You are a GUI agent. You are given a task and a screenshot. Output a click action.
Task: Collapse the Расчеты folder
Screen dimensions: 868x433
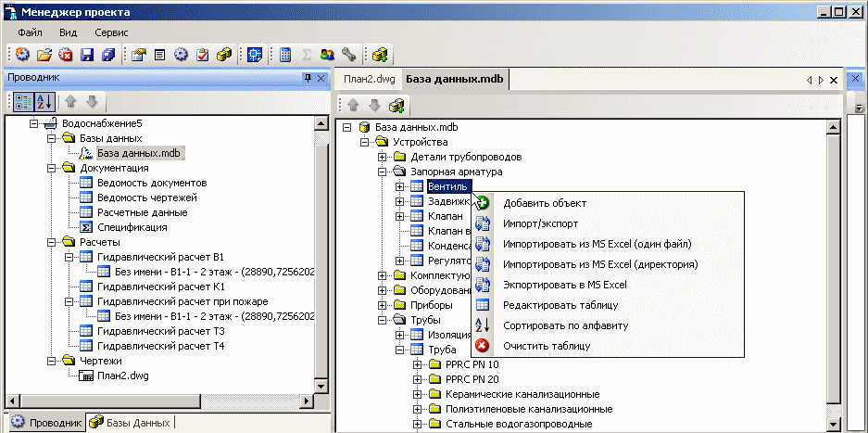(52, 242)
